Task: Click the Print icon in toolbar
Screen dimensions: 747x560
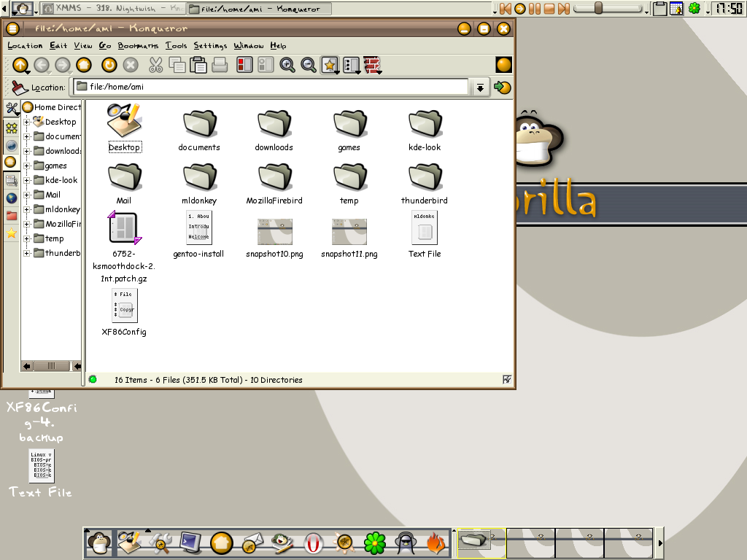Action: click(x=219, y=65)
